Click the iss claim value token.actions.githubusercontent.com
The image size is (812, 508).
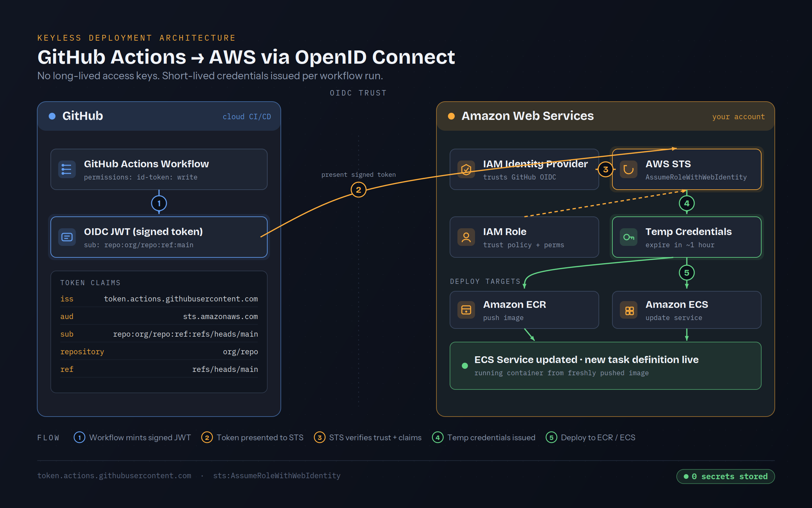pos(181,299)
